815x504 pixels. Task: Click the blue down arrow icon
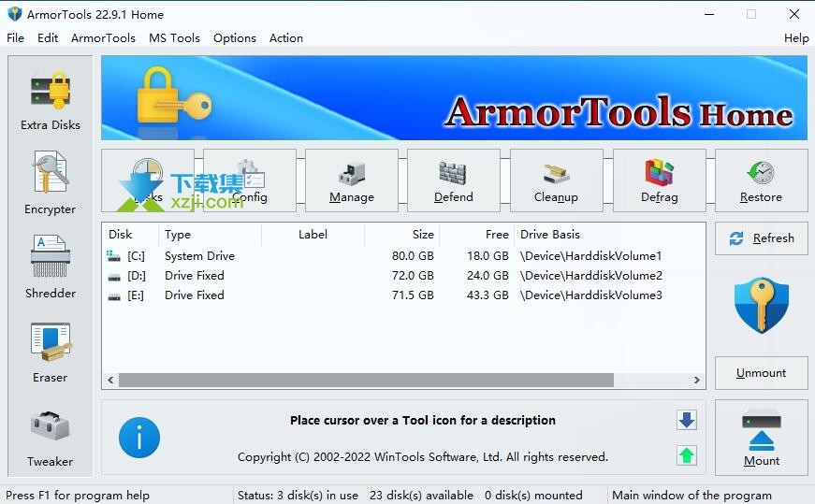tap(687, 420)
